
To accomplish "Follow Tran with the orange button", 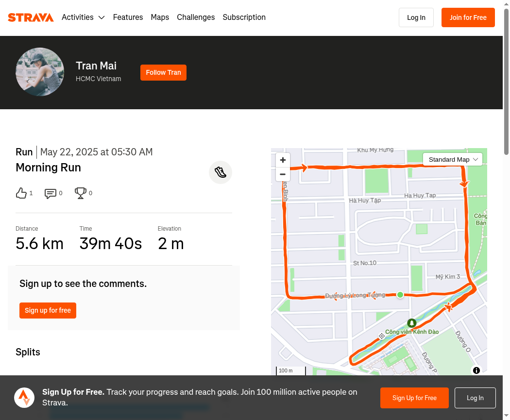I will point(163,72).
